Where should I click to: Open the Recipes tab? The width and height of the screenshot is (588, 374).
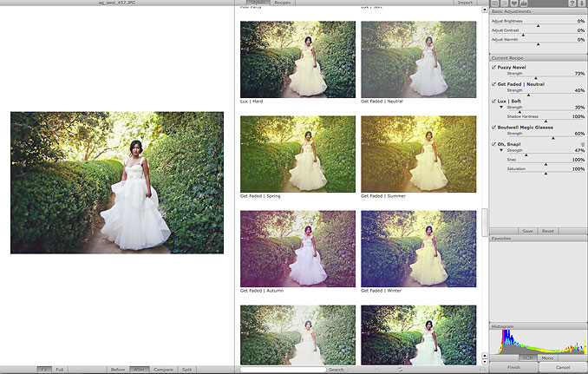point(283,3)
